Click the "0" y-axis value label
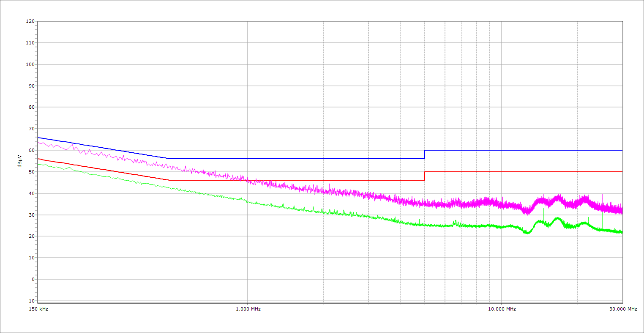This screenshot has height=333, width=644. tap(33, 279)
